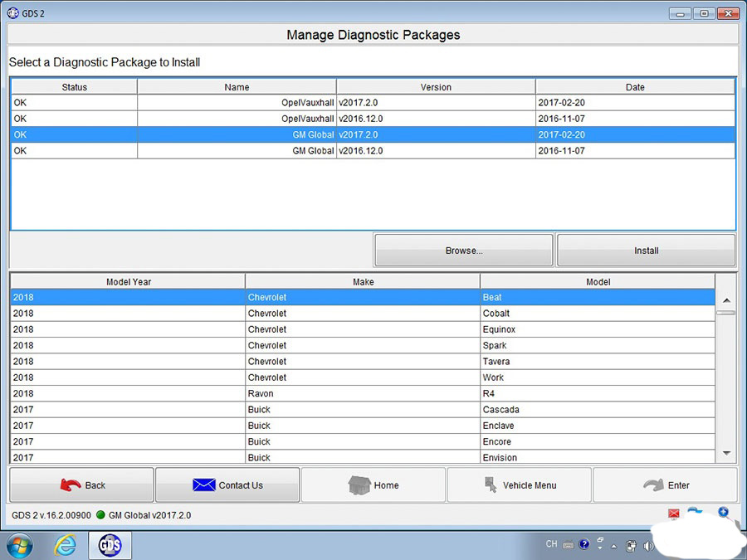
Task: Select the GDS taskbar application icon
Action: pos(110,545)
